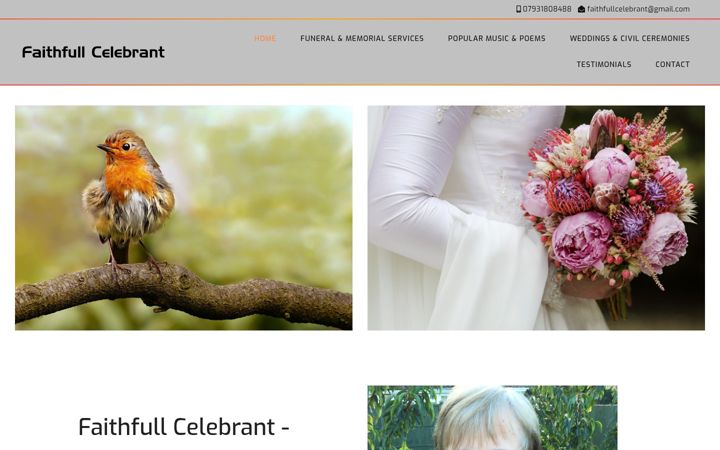Click the Faithfull Celebrant site logo
The width and height of the screenshot is (720, 450).
click(93, 52)
